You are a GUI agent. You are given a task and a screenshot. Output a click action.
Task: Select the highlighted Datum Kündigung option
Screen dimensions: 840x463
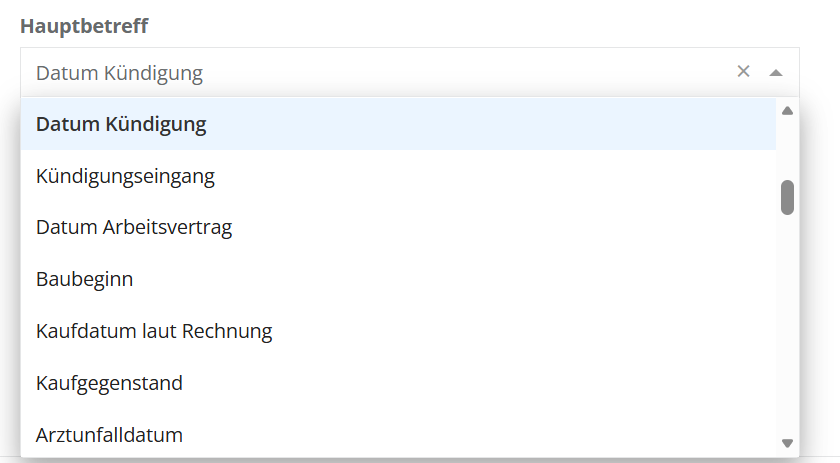(x=121, y=124)
